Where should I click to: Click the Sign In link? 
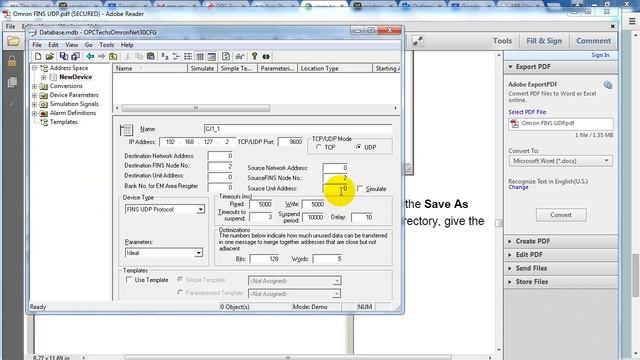click(600, 55)
